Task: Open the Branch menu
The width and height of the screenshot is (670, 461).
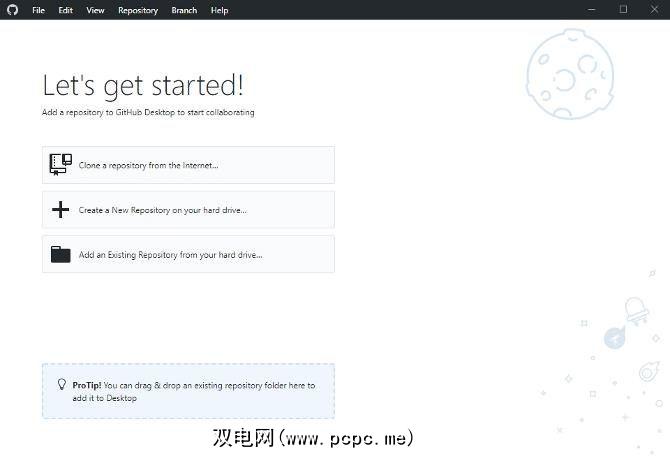Action: coord(184,10)
